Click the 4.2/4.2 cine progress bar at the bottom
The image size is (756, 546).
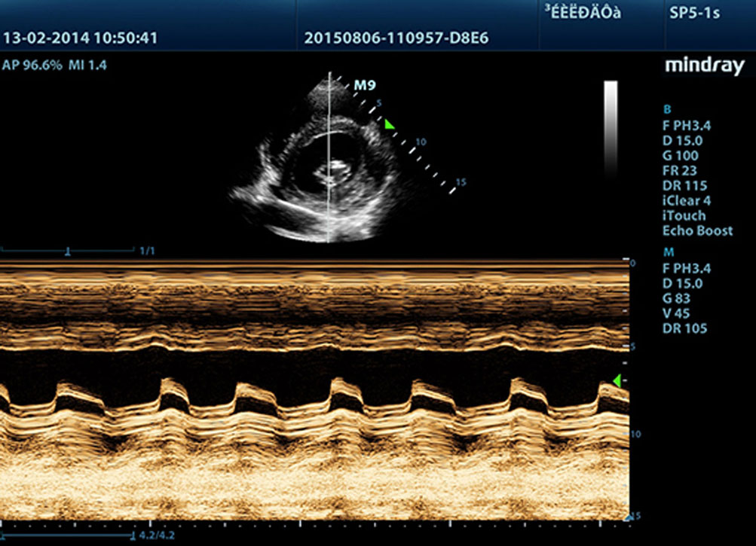(66, 536)
